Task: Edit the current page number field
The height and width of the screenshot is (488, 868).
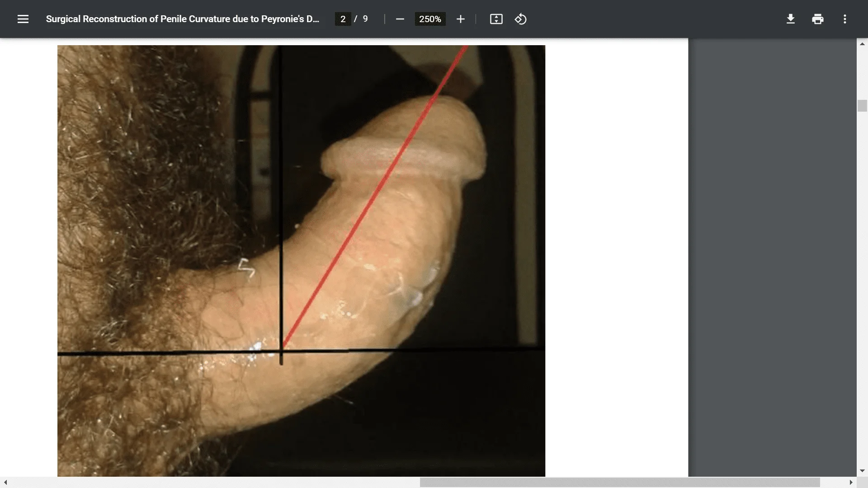Action: pyautogui.click(x=343, y=19)
